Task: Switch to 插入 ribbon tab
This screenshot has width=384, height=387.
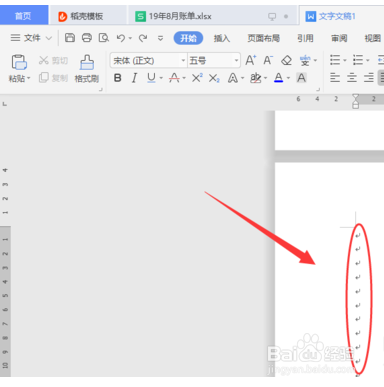Action: coord(222,38)
